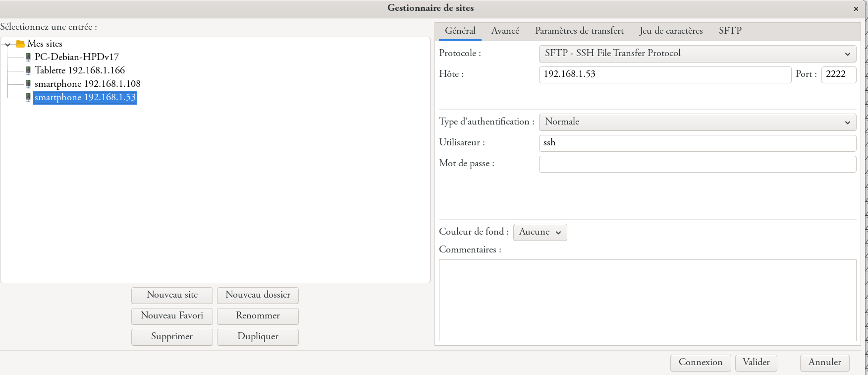Image resolution: width=868 pixels, height=375 pixels.
Task: Open the Protocole dropdown
Action: (698, 54)
